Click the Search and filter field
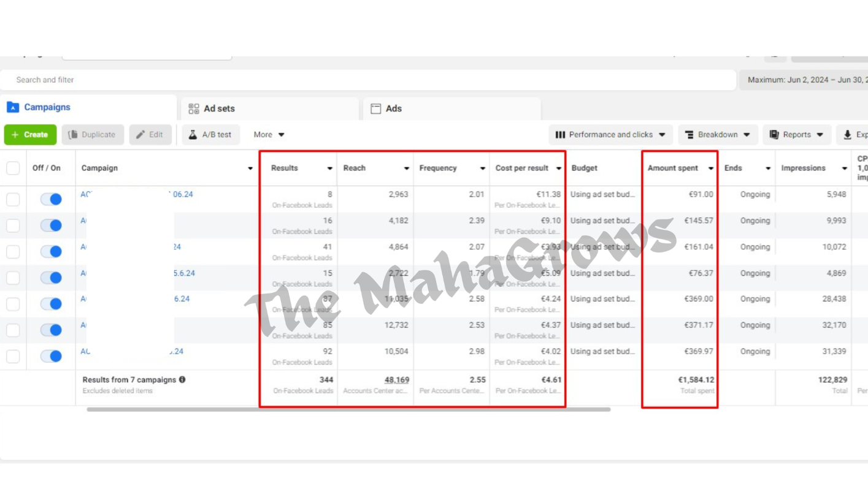Image resolution: width=868 pixels, height=497 pixels. [368, 80]
